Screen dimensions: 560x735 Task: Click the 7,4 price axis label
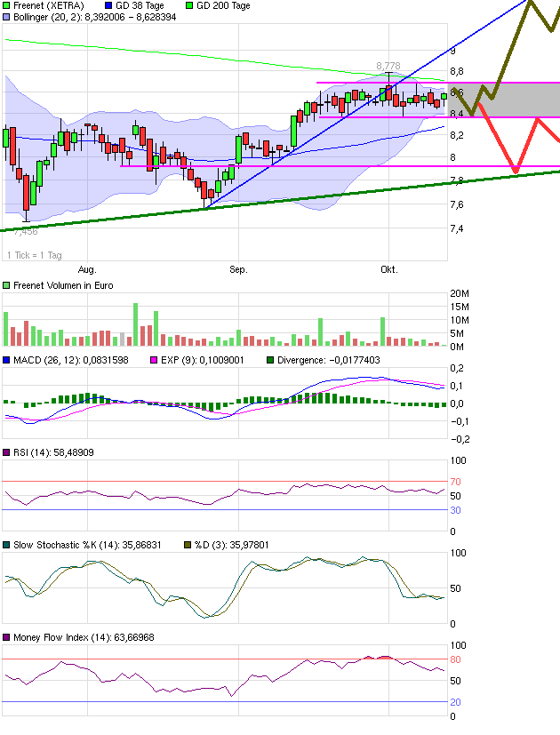tap(456, 228)
